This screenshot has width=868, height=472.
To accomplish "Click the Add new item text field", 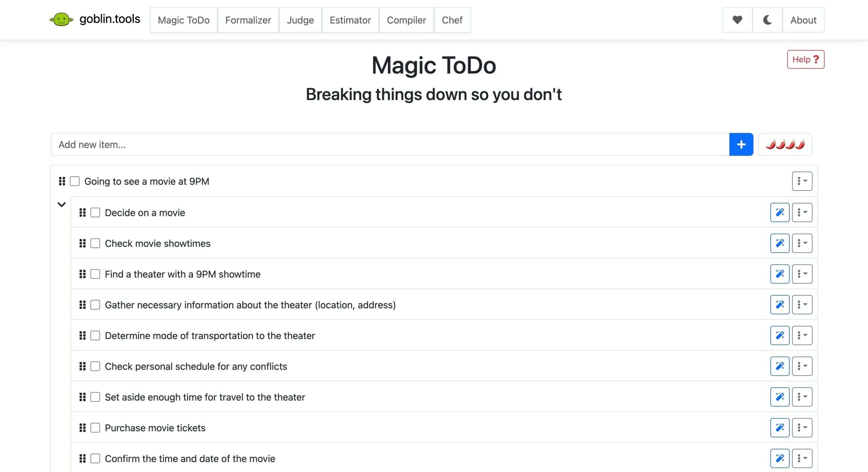I will pos(390,144).
